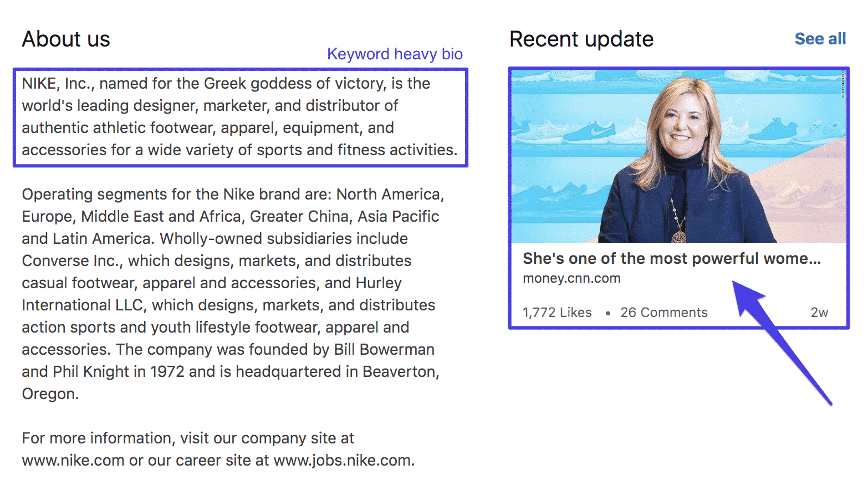This screenshot has height=490, width=868.
Task: Select the Keyword heavy bio annotation label
Action: (x=395, y=54)
